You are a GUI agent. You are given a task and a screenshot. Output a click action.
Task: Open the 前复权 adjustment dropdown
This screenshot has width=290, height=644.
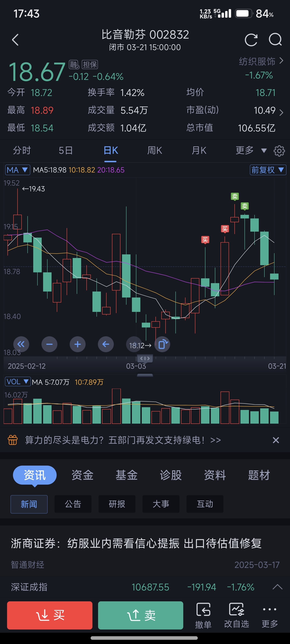(268, 170)
